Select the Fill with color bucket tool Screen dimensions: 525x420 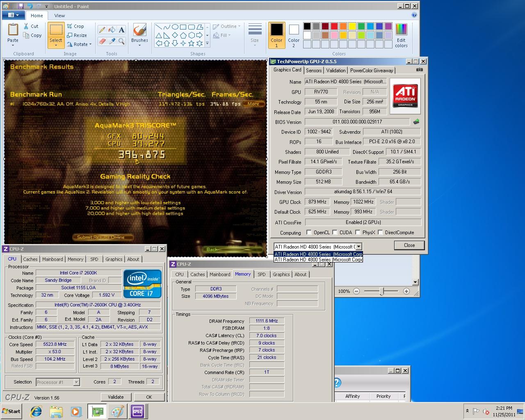112,30
